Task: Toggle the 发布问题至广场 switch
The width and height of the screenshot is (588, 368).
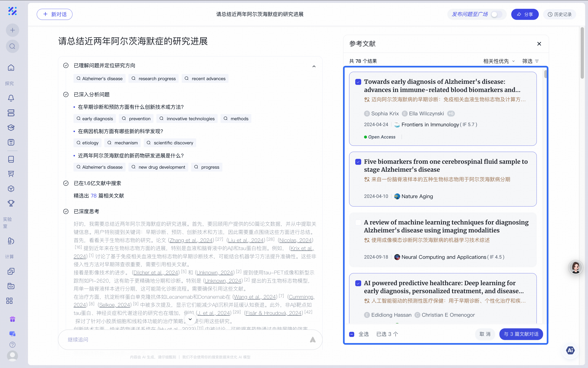Action: coord(497,14)
